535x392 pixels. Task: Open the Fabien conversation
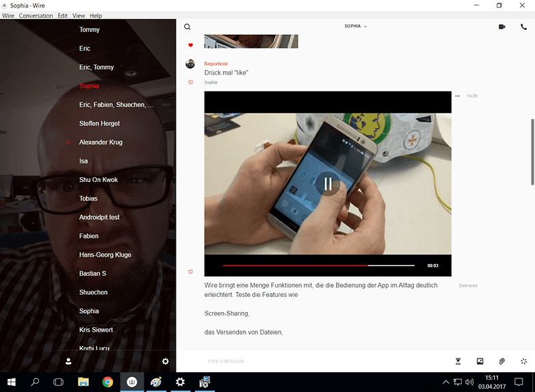89,236
